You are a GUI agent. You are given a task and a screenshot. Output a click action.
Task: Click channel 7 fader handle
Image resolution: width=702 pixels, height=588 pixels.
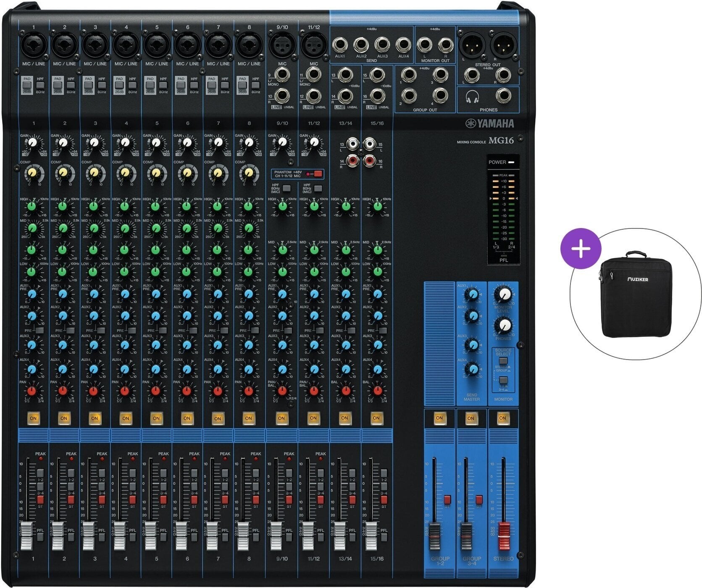[212, 536]
